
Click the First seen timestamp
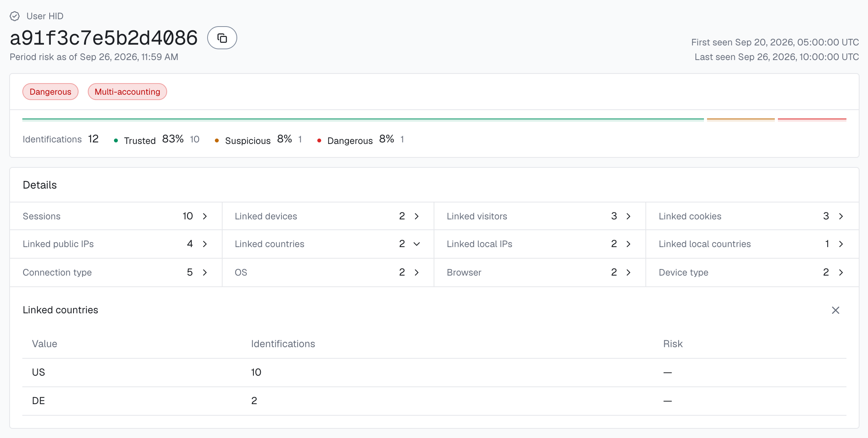(x=775, y=42)
